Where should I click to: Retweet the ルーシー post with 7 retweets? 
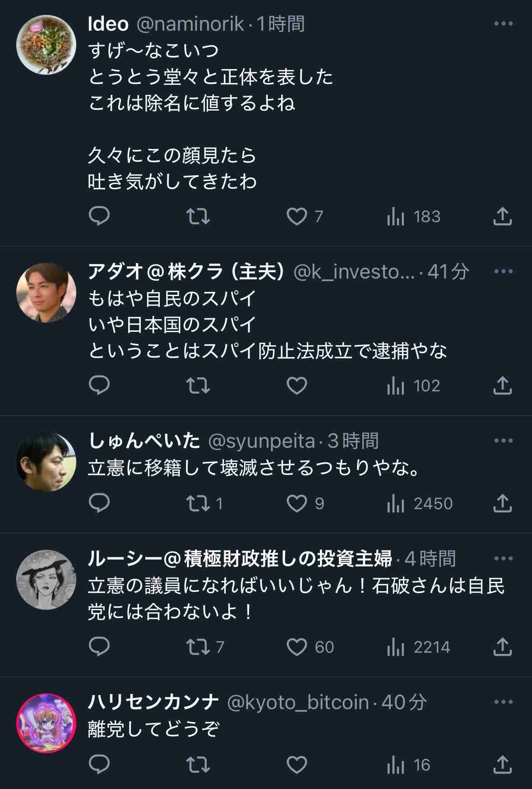coord(198,647)
